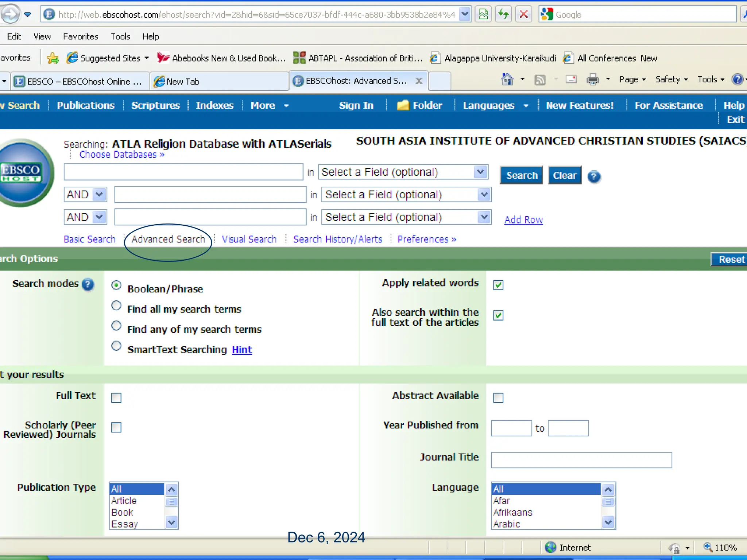Click the RSS feeds icon
747x560 pixels.
(x=540, y=79)
